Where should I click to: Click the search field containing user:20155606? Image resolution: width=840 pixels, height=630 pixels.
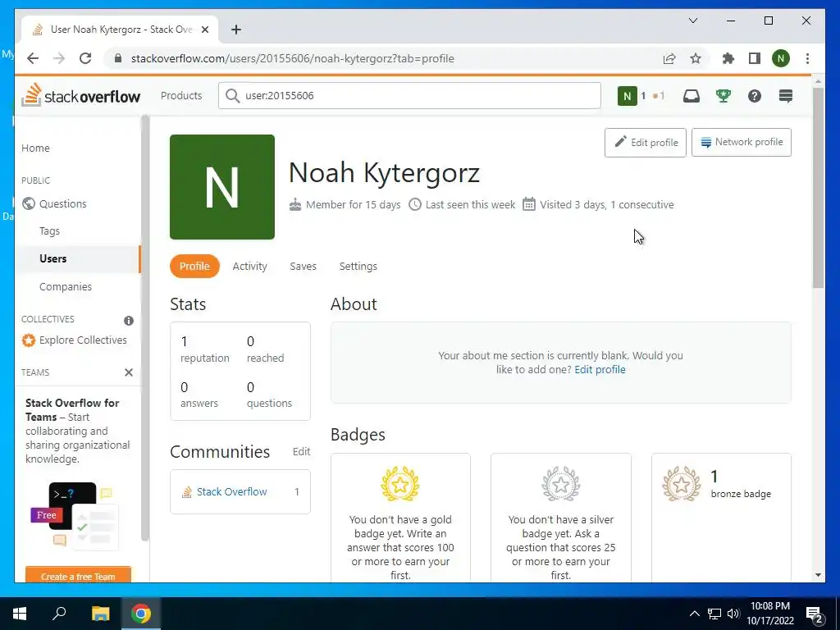[x=409, y=95]
